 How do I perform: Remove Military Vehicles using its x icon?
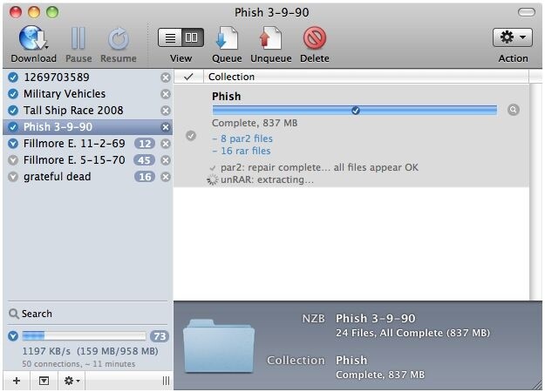click(x=166, y=94)
